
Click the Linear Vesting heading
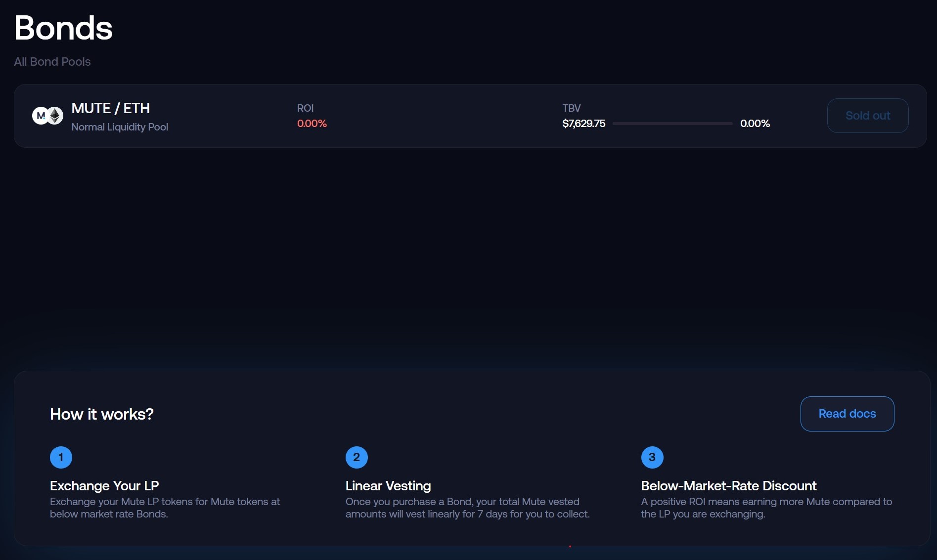pyautogui.click(x=388, y=486)
